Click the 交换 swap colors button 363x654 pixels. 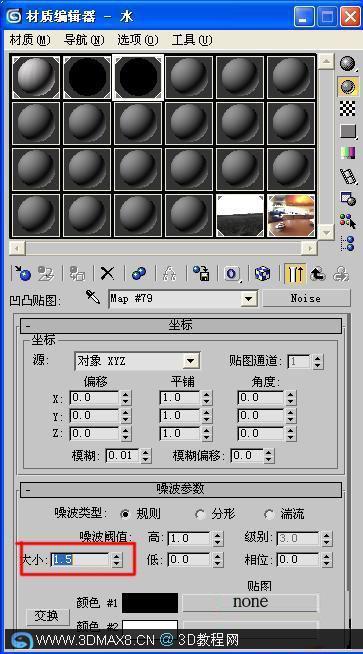click(47, 616)
